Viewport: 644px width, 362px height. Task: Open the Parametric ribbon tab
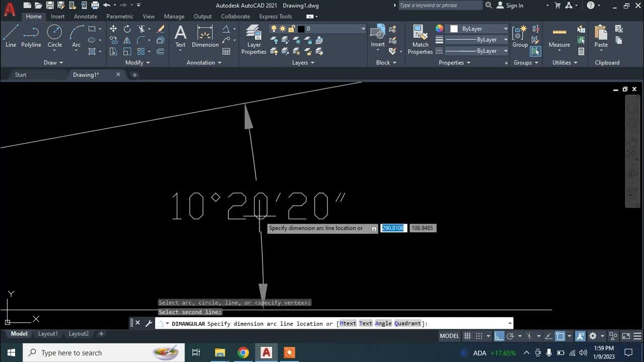[120, 17]
